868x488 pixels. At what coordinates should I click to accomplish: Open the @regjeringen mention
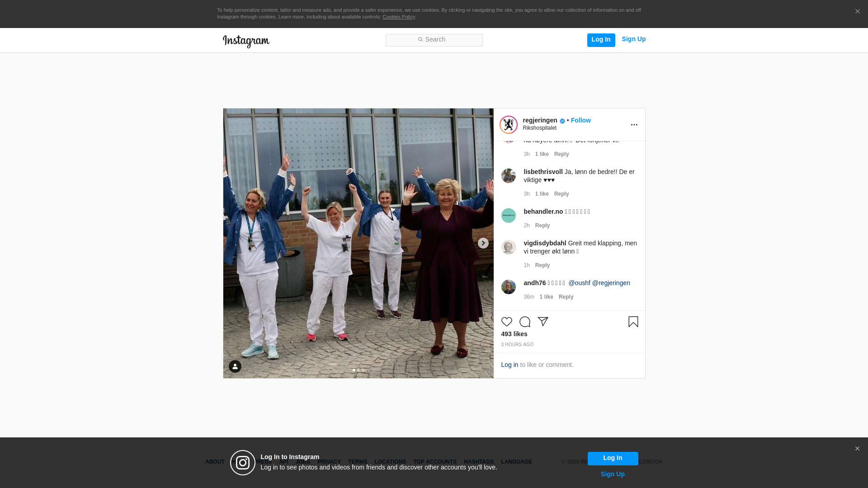tap(611, 283)
